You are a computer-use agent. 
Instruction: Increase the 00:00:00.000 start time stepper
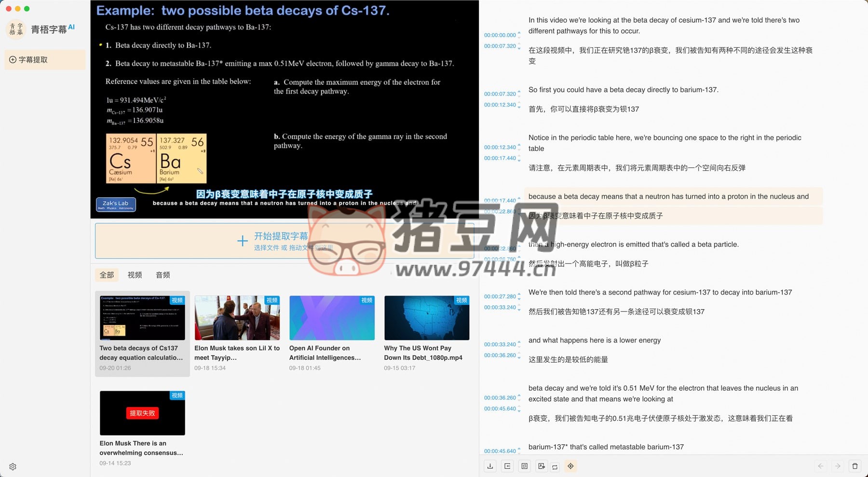pos(519,33)
